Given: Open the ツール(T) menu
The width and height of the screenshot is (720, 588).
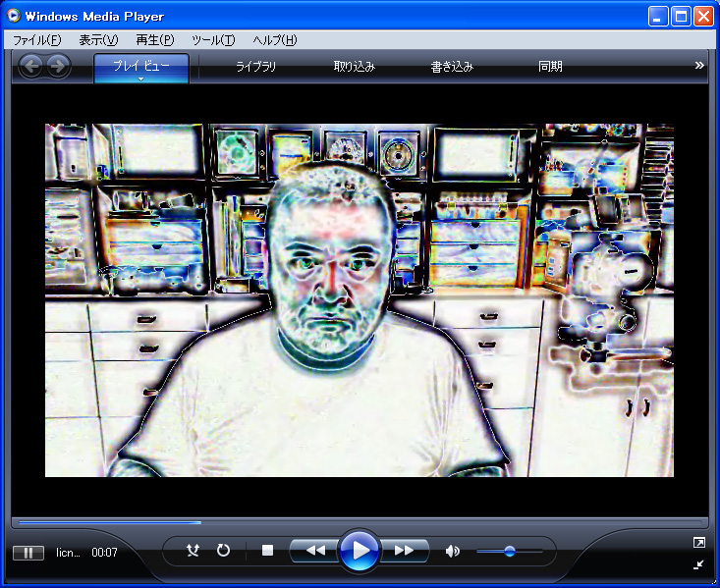Looking at the screenshot, I should [x=213, y=40].
